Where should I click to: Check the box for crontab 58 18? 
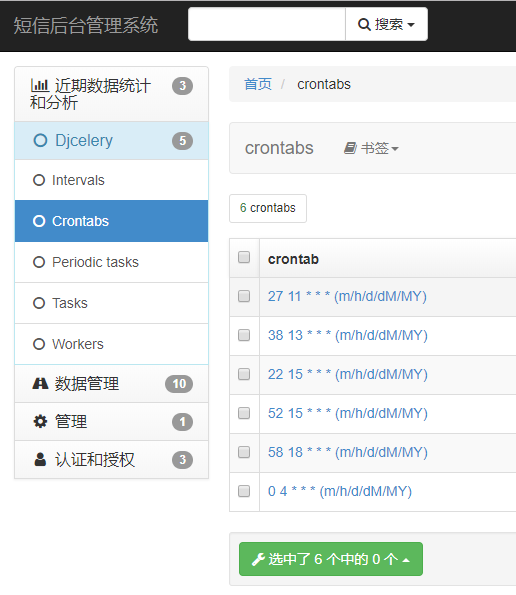(x=244, y=452)
